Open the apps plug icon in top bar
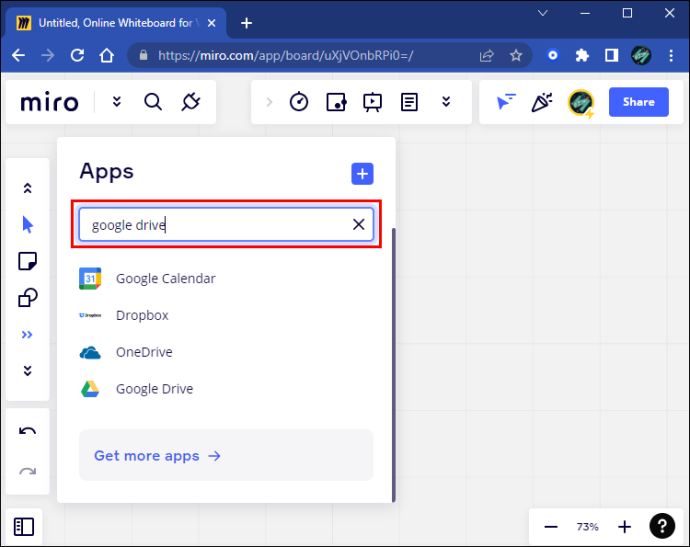 click(191, 102)
